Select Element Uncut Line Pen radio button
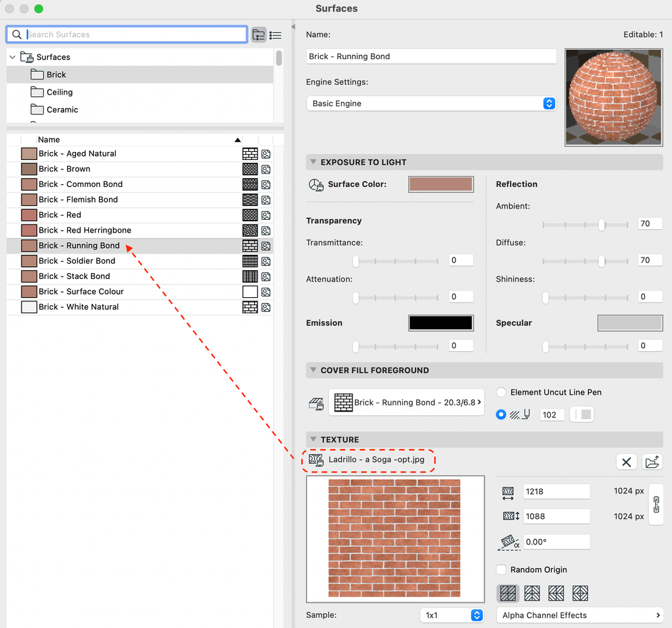The width and height of the screenshot is (672, 628). (x=501, y=392)
